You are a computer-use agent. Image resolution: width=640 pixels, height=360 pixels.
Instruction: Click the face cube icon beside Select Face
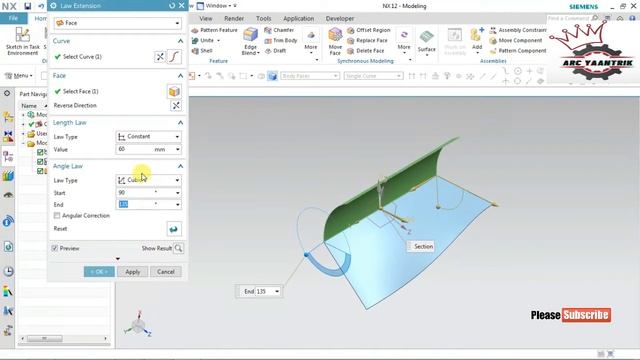[x=174, y=91]
